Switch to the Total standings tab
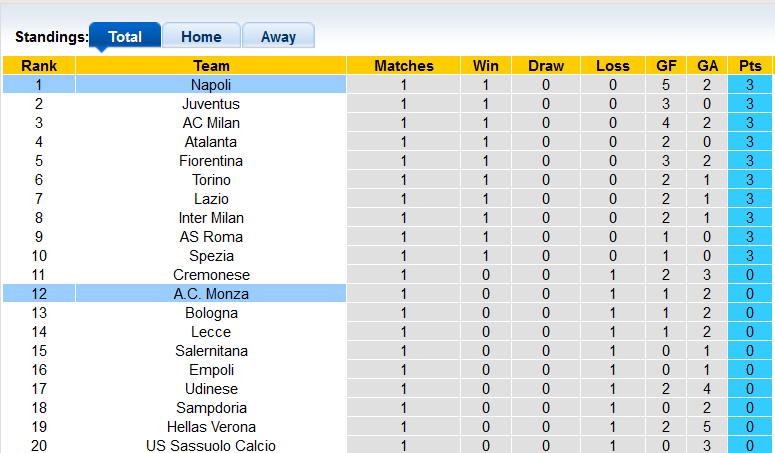 pyautogui.click(x=125, y=37)
